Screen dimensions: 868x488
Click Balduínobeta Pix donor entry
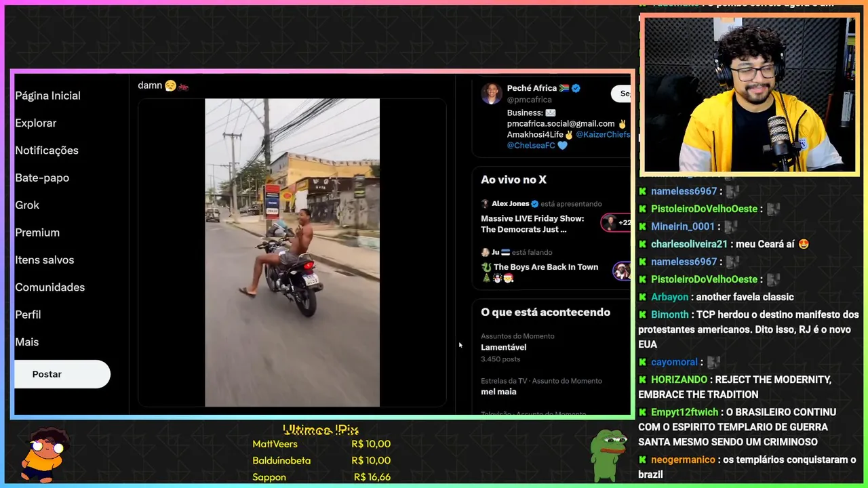point(321,460)
